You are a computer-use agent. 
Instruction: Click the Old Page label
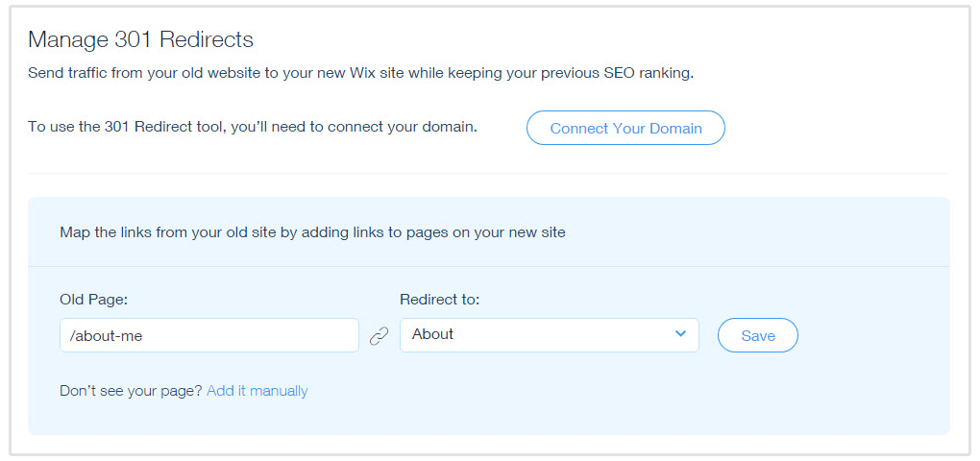pyautogui.click(x=93, y=300)
